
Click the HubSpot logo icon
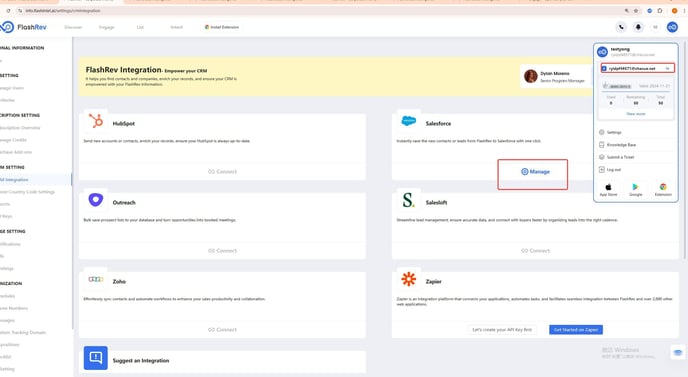tap(96, 121)
